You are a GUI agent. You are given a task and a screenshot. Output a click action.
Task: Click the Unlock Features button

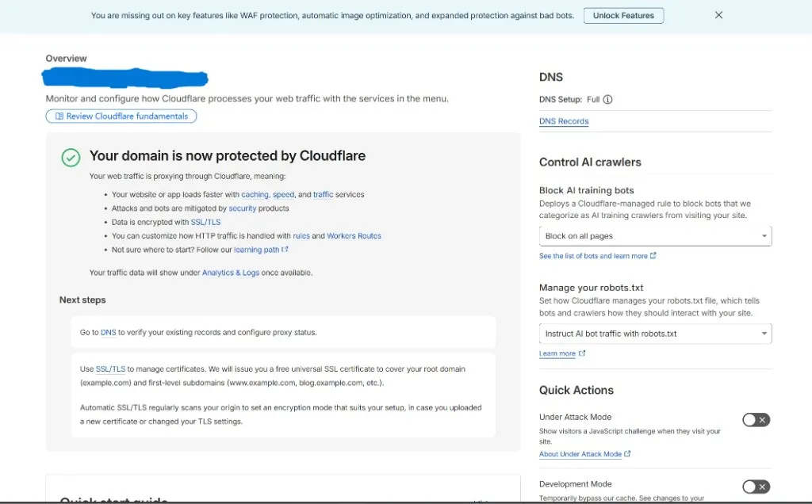click(x=623, y=16)
